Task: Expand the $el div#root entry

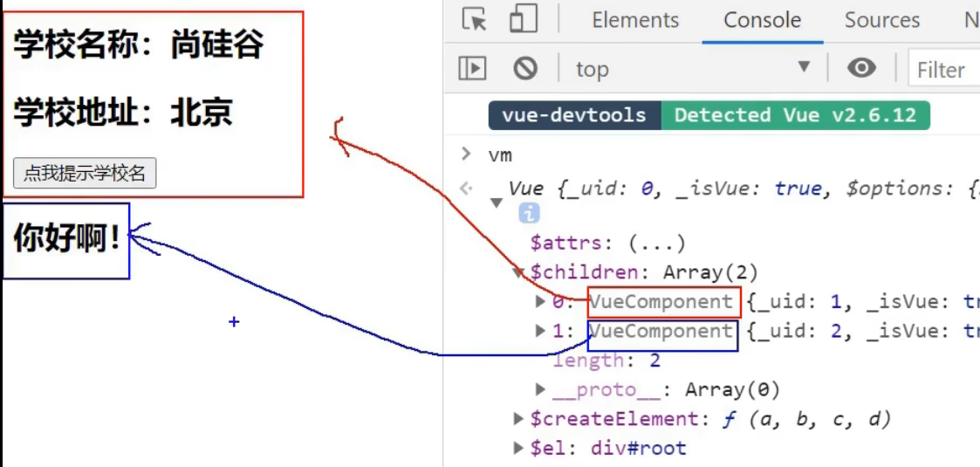Action: pos(520,449)
